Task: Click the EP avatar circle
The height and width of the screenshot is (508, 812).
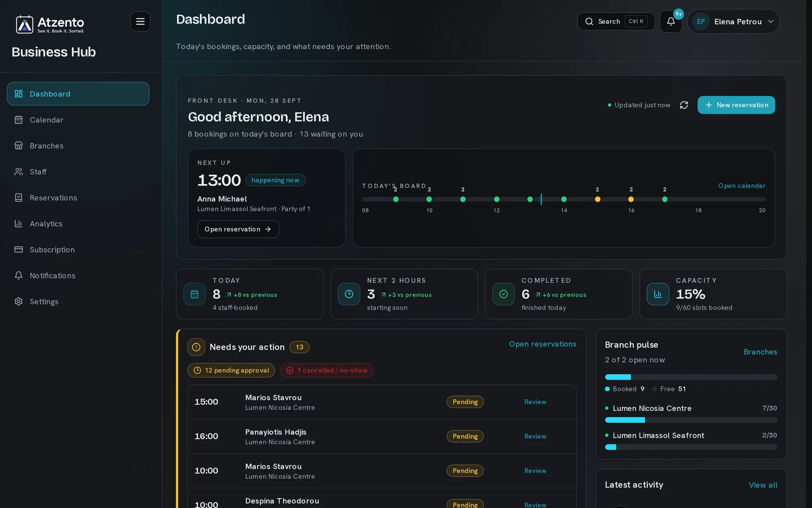Action: (701, 21)
